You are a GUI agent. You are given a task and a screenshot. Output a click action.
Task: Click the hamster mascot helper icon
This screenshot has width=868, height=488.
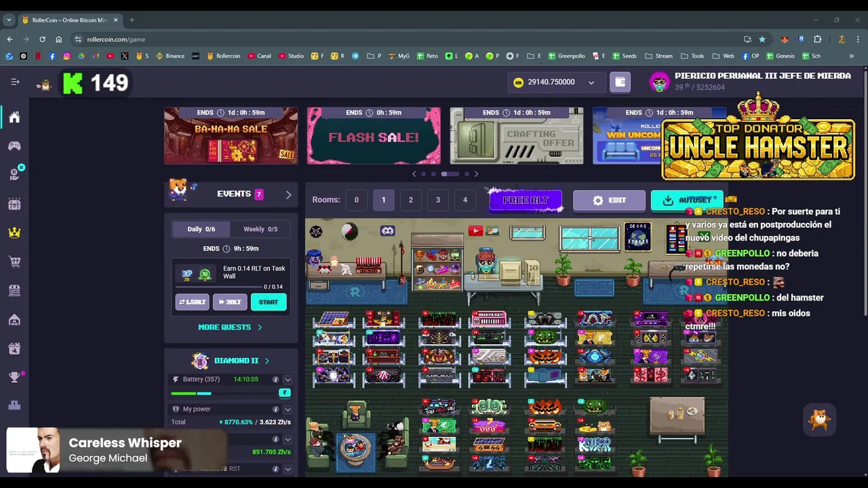[820, 420]
